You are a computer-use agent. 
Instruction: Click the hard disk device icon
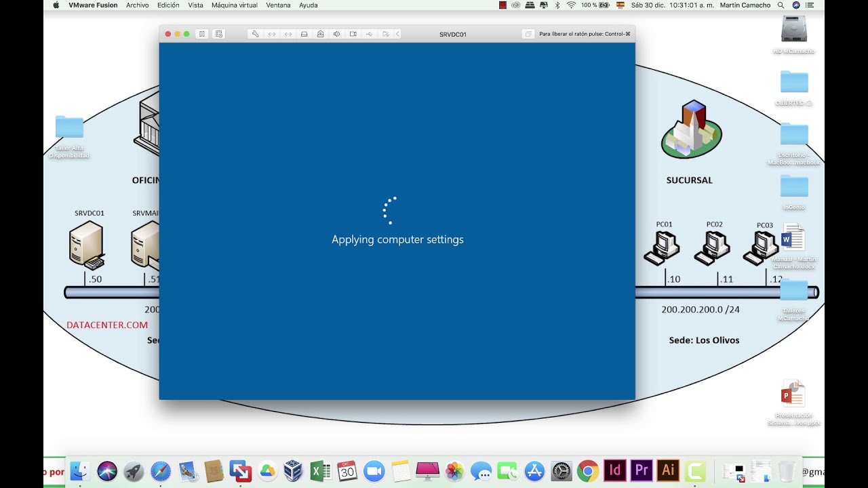(304, 34)
